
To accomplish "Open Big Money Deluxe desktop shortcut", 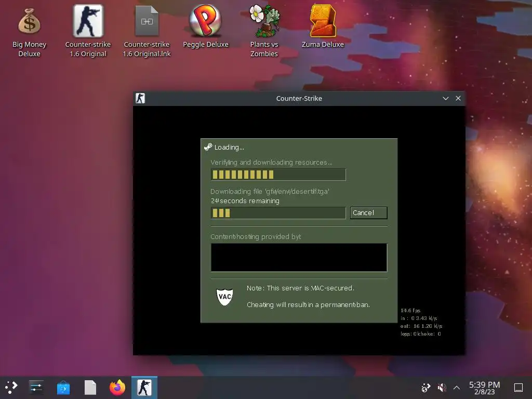I will [29, 22].
